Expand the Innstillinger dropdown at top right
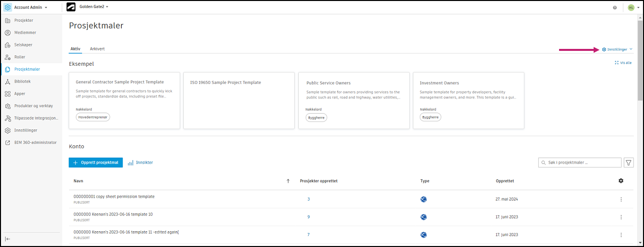 (617, 49)
